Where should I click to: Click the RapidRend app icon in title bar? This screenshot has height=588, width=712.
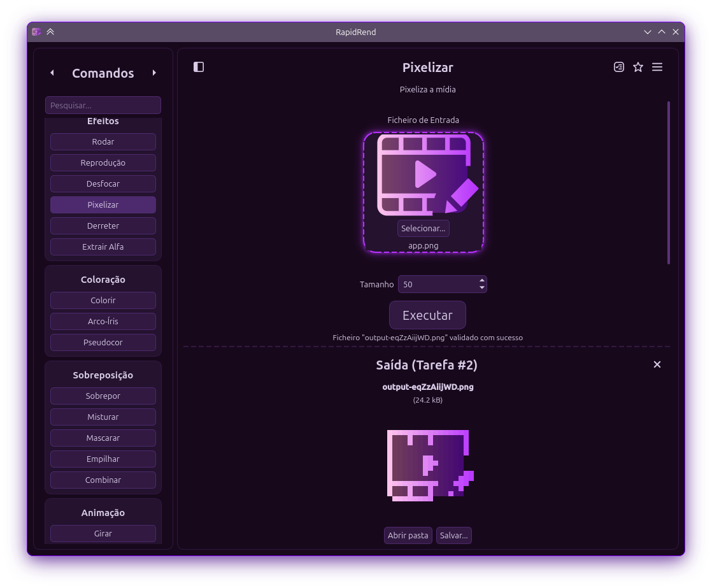click(36, 32)
